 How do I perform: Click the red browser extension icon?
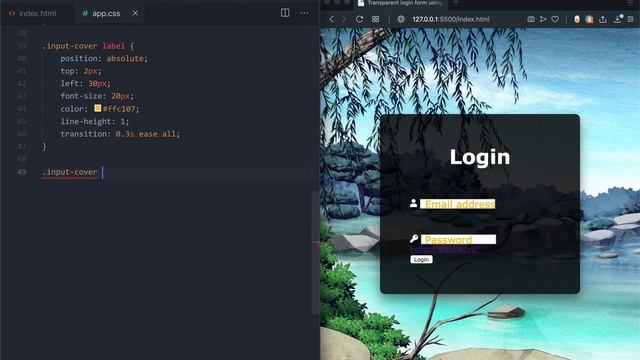[577, 19]
